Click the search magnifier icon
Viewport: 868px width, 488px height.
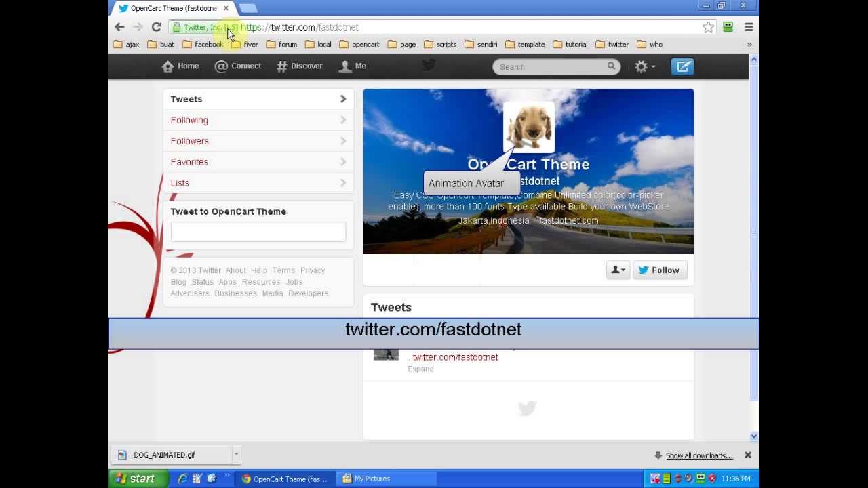click(611, 66)
